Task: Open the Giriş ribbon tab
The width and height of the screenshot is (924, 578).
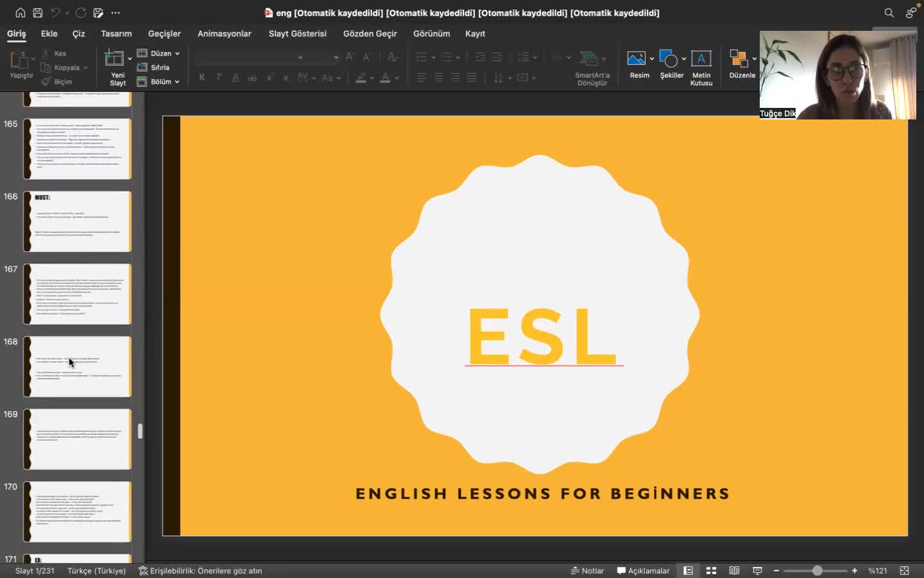Action: point(17,33)
